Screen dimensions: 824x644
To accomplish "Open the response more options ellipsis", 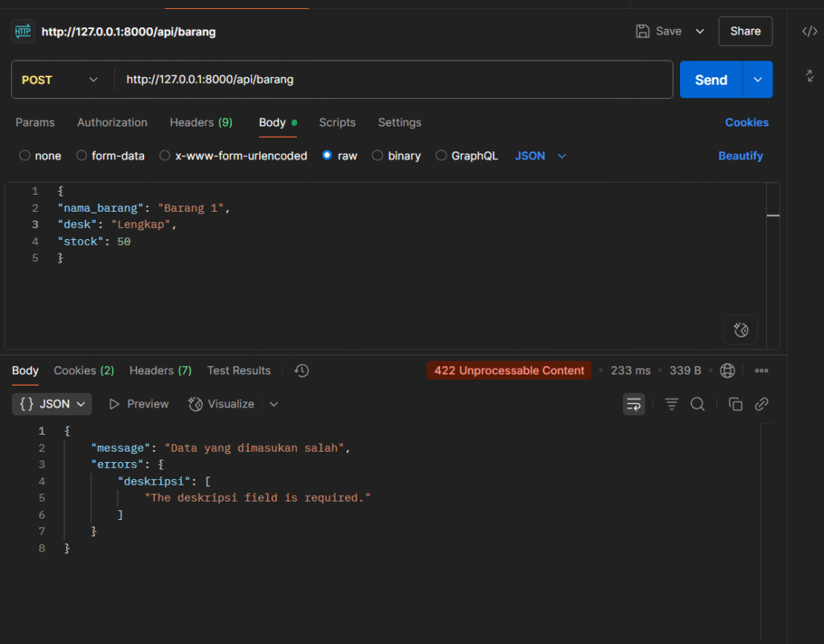I will click(x=761, y=371).
